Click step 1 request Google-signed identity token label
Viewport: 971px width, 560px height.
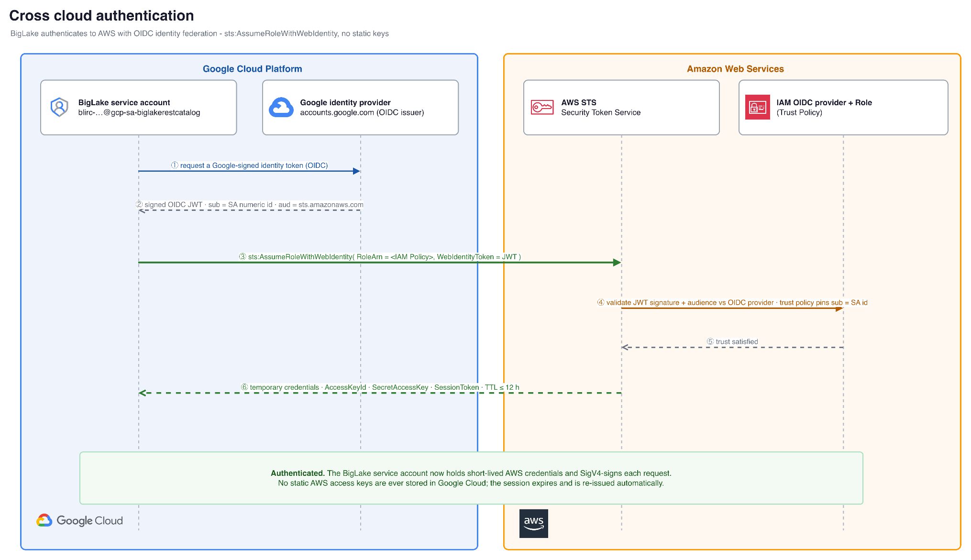pyautogui.click(x=250, y=165)
